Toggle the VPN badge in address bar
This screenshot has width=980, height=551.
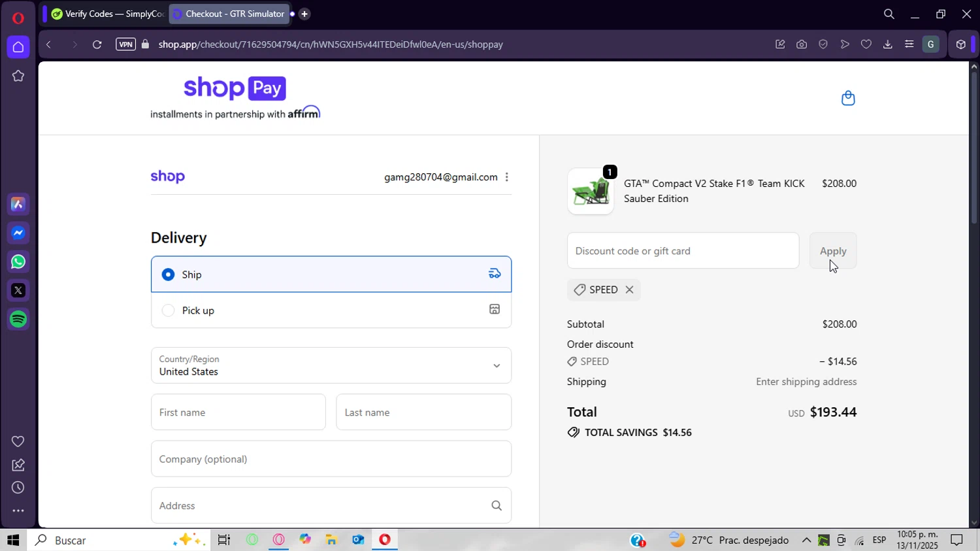tap(125, 44)
